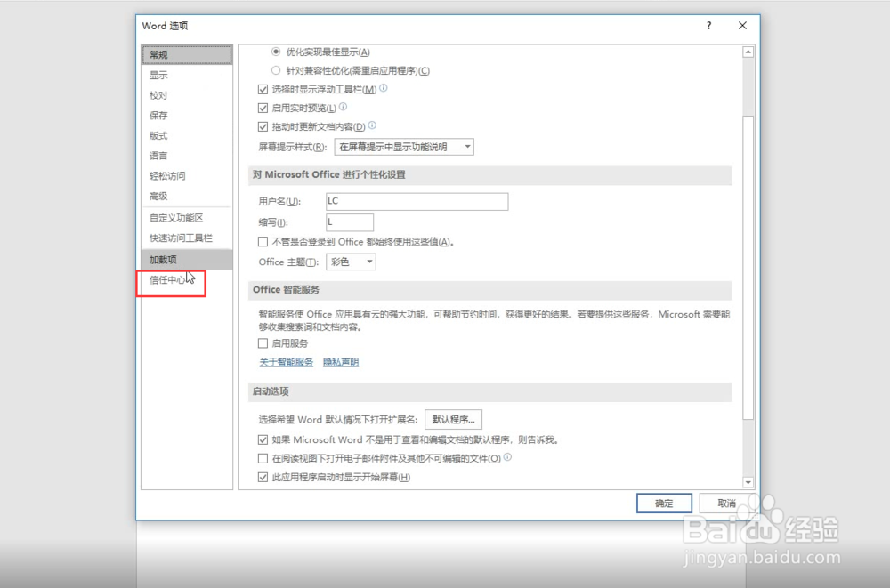
Task: Select 针对兼容性优化 radio button
Action: click(x=276, y=70)
